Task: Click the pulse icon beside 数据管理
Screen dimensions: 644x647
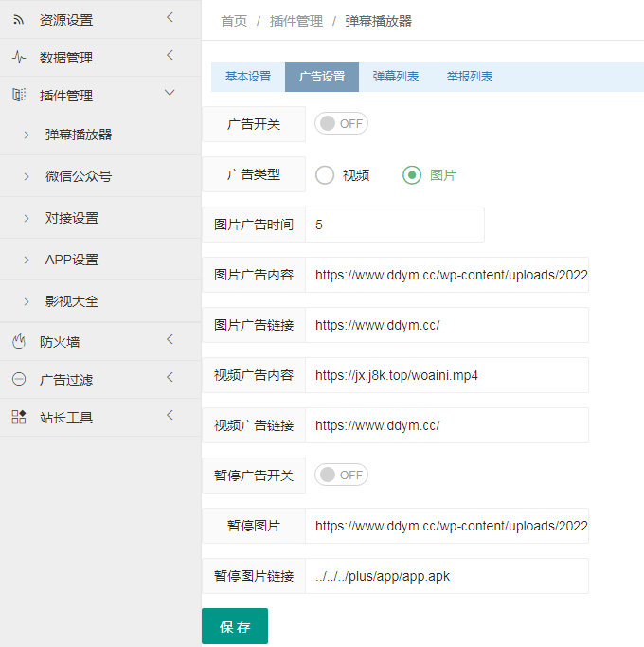Action: coord(19,58)
